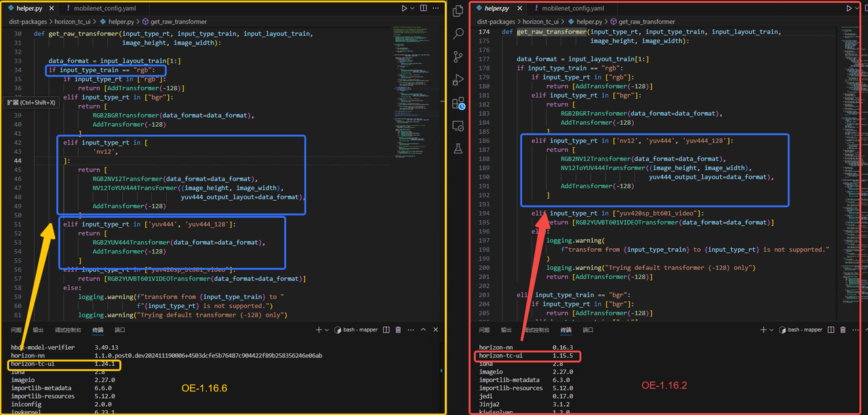The height and width of the screenshot is (415, 868).
Task: Click get_raw_transformer breadcrumb in the left editor
Action: (x=177, y=22)
